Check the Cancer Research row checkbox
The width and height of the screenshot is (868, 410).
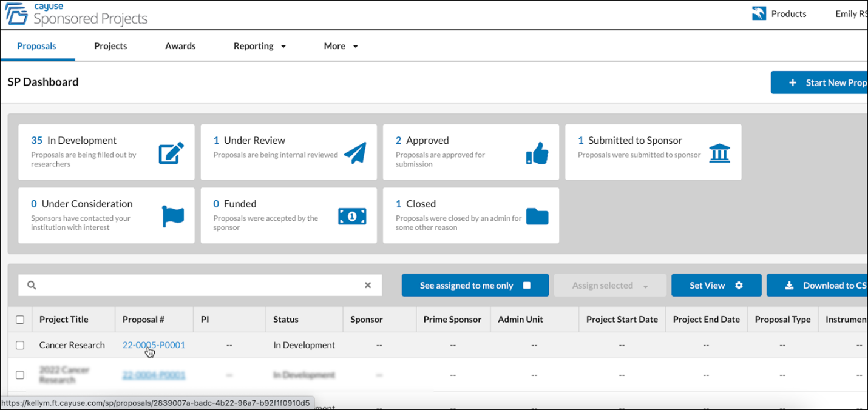[20, 345]
